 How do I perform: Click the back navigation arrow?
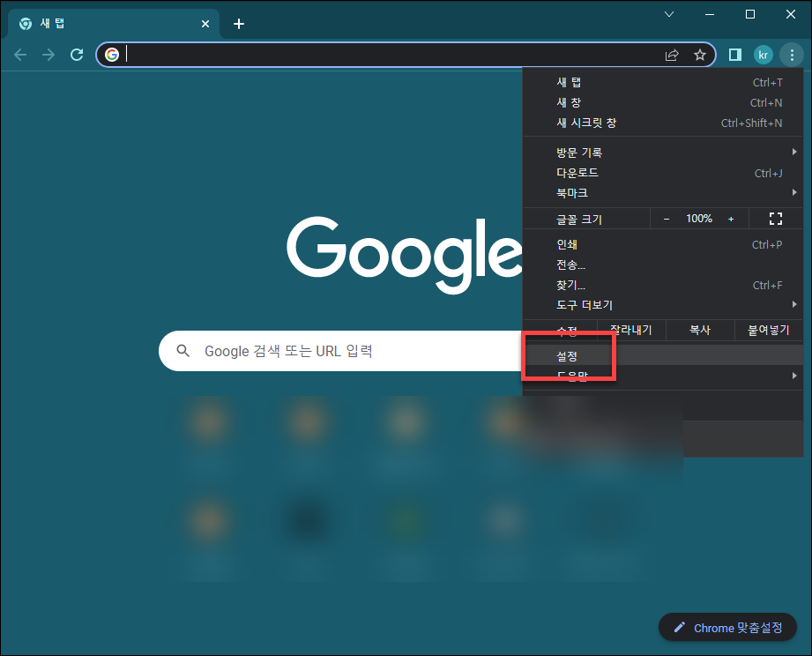pyautogui.click(x=20, y=55)
